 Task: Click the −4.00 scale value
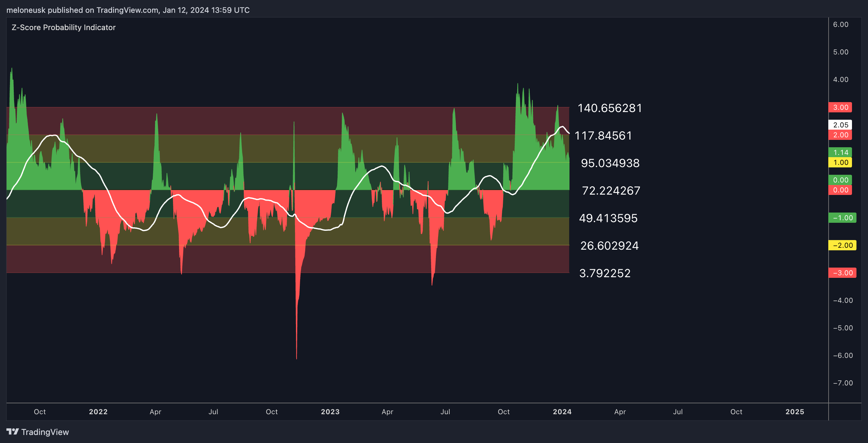coord(843,301)
